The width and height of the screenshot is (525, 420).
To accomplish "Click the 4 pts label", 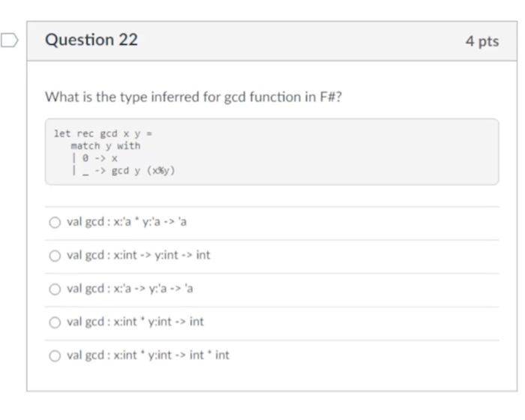I will pos(482,41).
